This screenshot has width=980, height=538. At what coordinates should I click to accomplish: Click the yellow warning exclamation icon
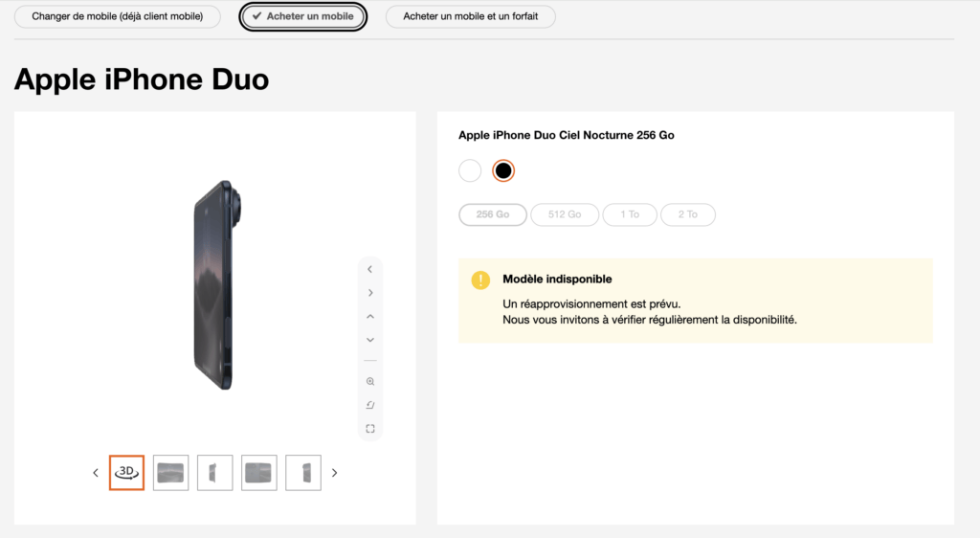point(480,280)
